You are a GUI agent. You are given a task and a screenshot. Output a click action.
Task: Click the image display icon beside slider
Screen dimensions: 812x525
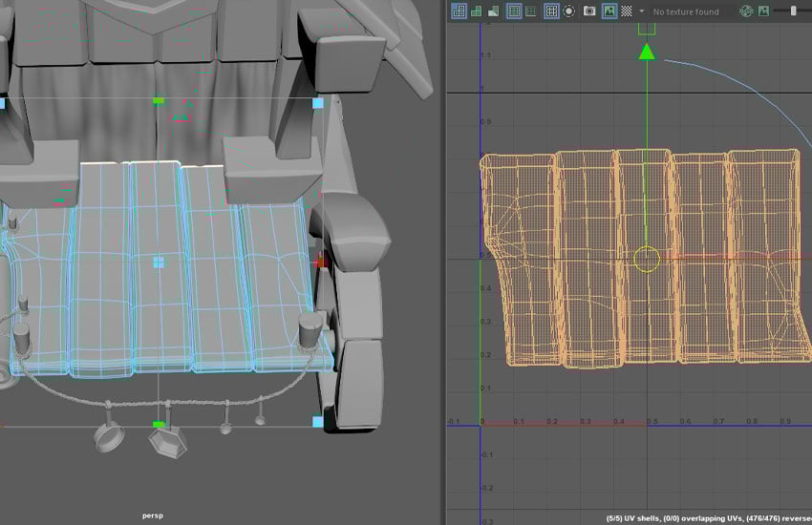click(x=763, y=11)
